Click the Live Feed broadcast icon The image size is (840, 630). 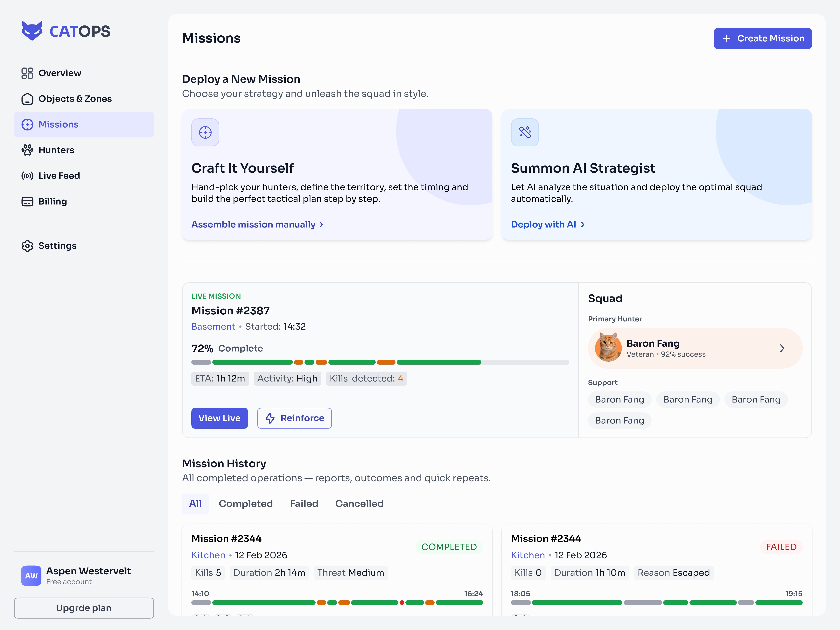27,175
